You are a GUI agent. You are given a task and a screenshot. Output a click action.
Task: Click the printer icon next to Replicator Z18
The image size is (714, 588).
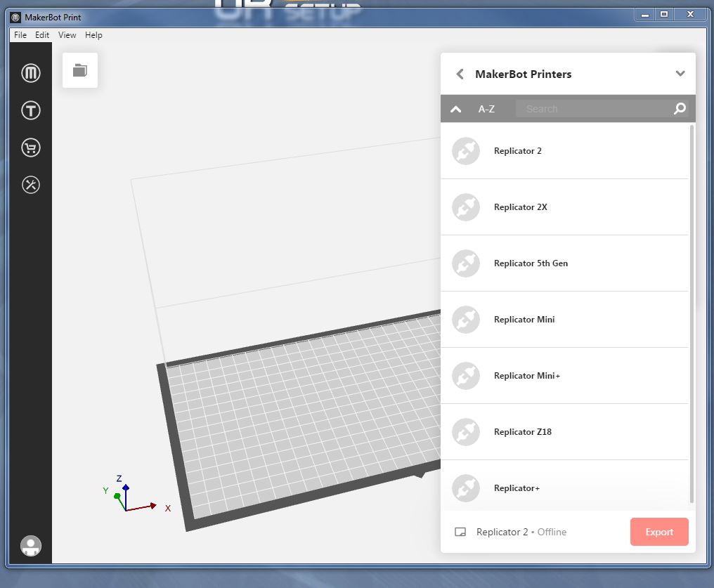pos(465,431)
